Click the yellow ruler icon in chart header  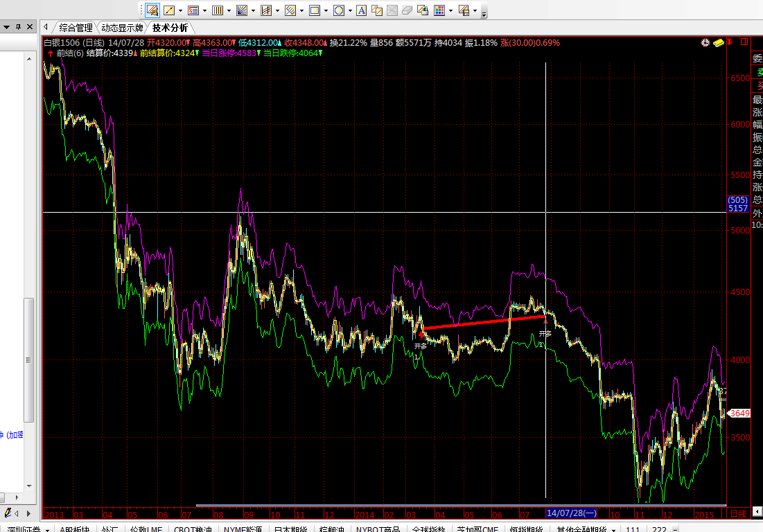718,43
